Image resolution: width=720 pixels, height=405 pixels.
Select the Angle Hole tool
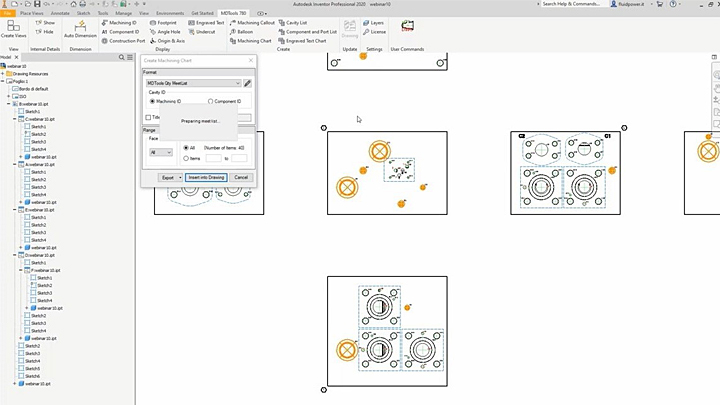pos(165,32)
